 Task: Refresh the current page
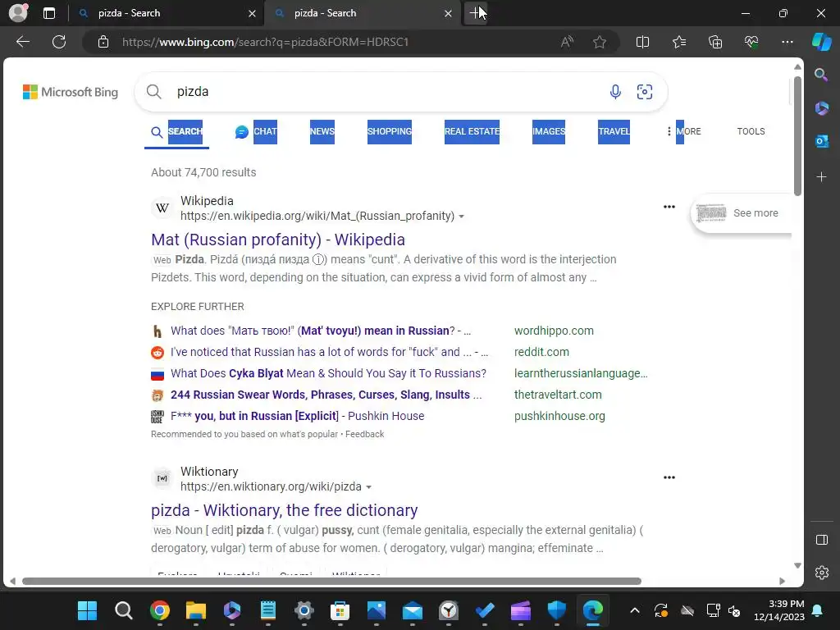click(x=59, y=42)
